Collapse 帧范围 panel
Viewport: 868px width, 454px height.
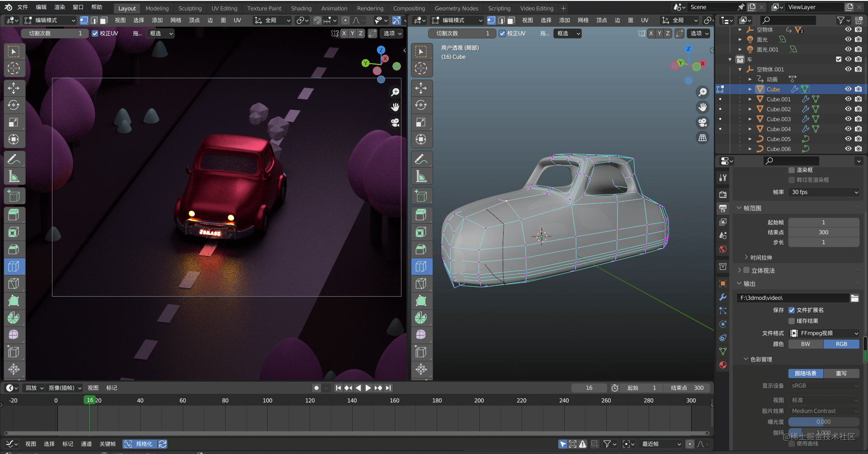(x=740, y=208)
